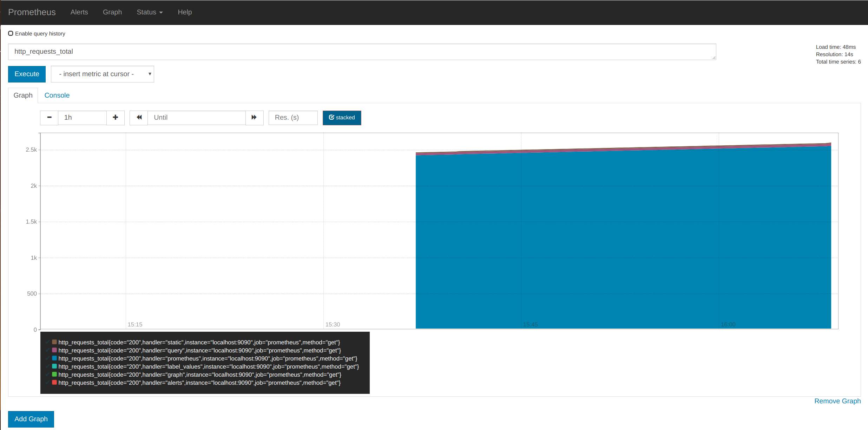This screenshot has height=430, width=868.
Task: Click the rewind arrows to move time back
Action: click(x=139, y=118)
